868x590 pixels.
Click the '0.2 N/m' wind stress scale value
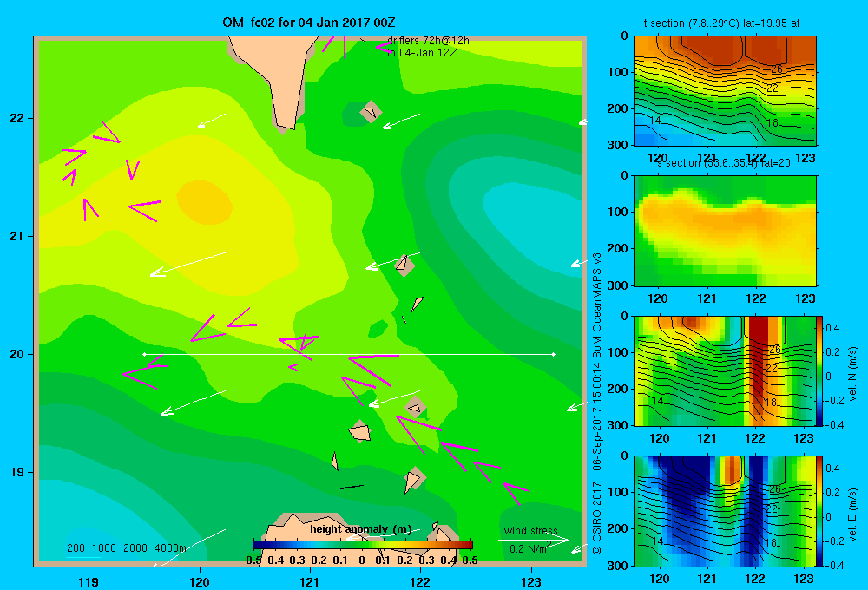tap(529, 548)
